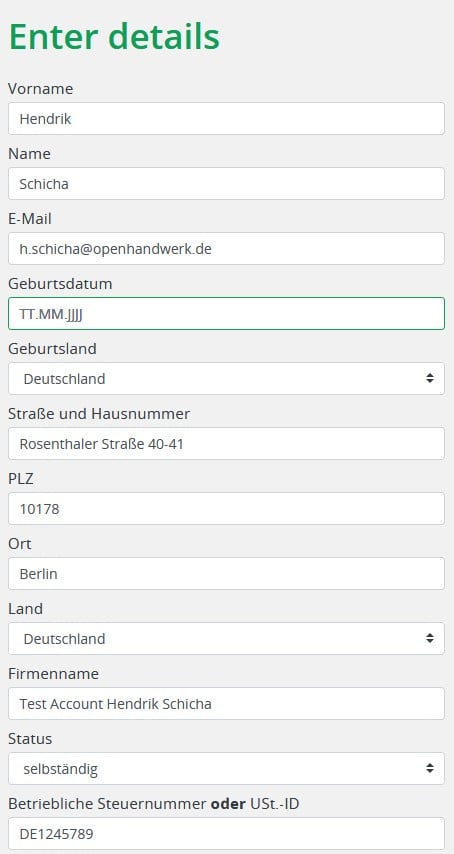Image resolution: width=454 pixels, height=854 pixels.
Task: Click the Ort field with Berlin
Action: tap(226, 574)
